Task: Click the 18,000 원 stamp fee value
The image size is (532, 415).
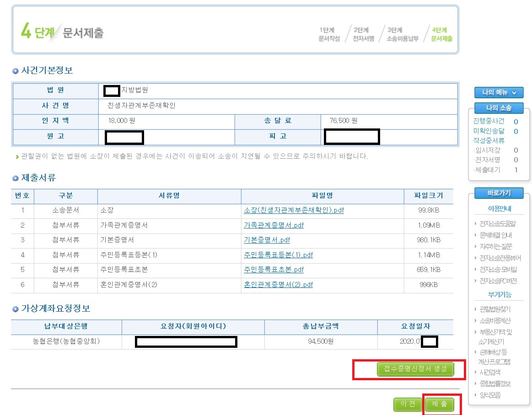Action: (x=122, y=121)
